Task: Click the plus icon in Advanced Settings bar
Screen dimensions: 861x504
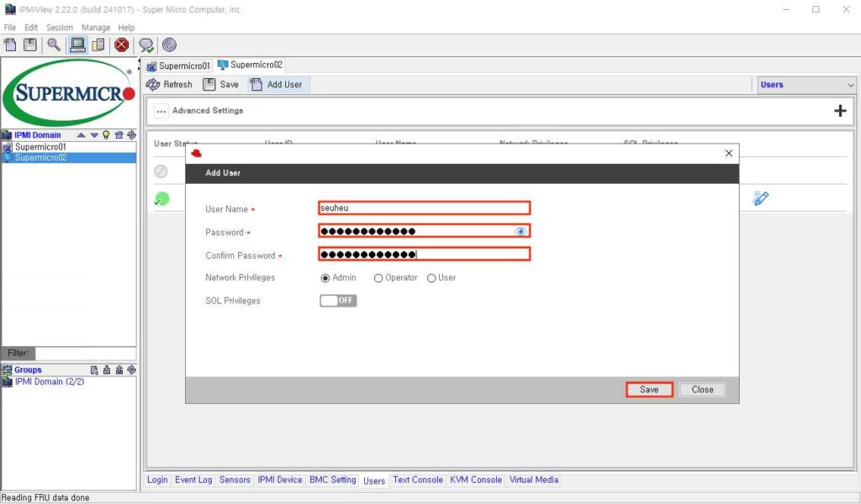Action: coord(840,111)
